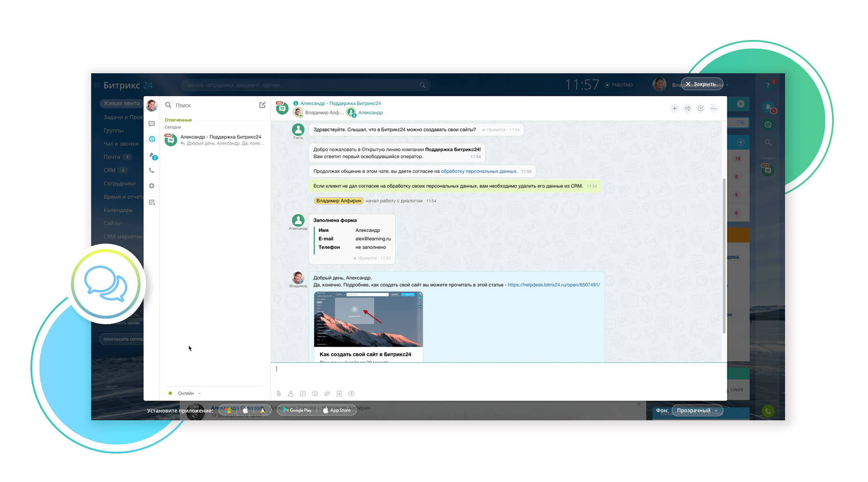This screenshot has width=868, height=482.
Task: Click the mention user icon below message field
Action: pos(291,393)
